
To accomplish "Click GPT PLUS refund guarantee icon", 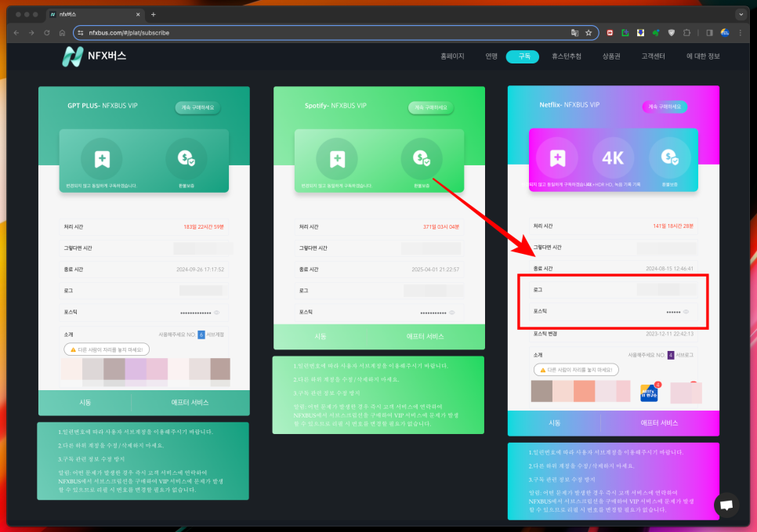I will (187, 159).
